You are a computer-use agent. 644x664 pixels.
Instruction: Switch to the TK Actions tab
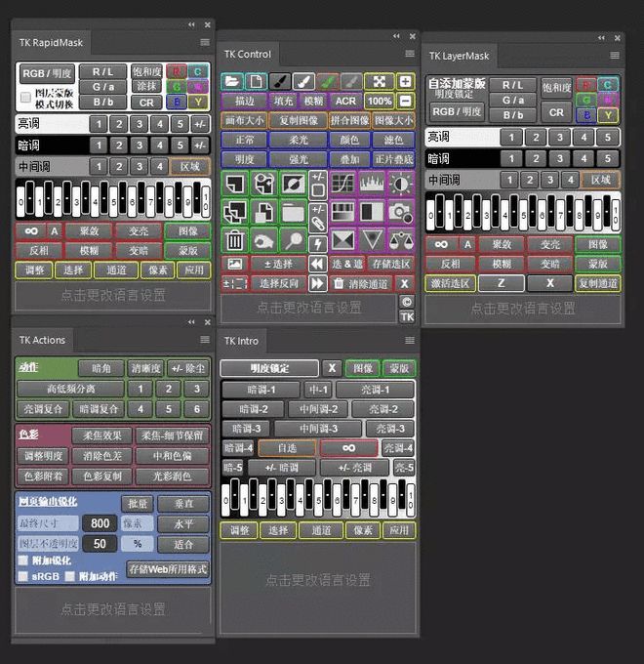tap(42, 340)
